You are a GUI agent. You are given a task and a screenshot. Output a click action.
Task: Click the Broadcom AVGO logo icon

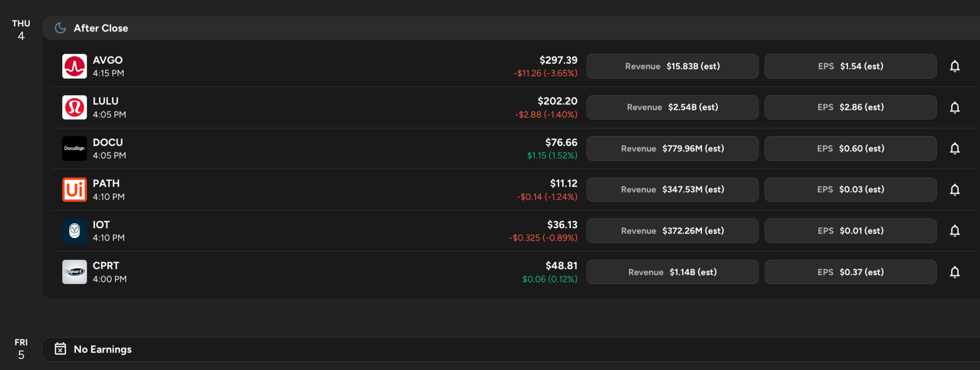tap(75, 66)
